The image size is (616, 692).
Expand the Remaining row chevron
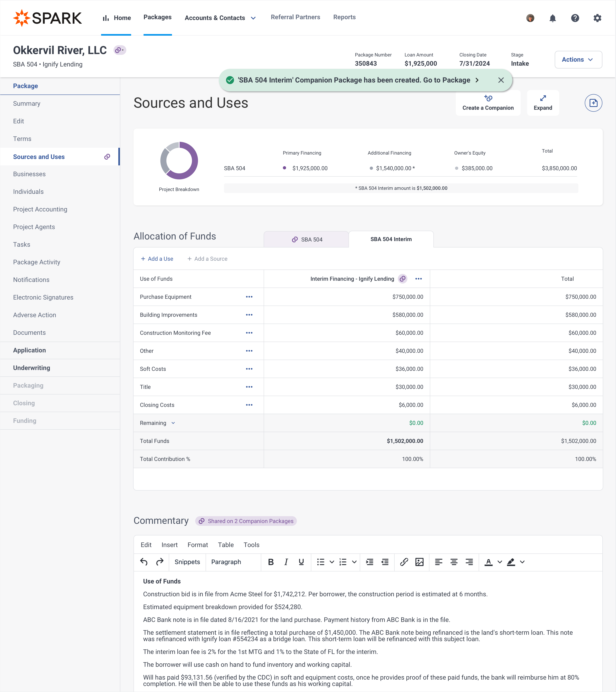173,423
